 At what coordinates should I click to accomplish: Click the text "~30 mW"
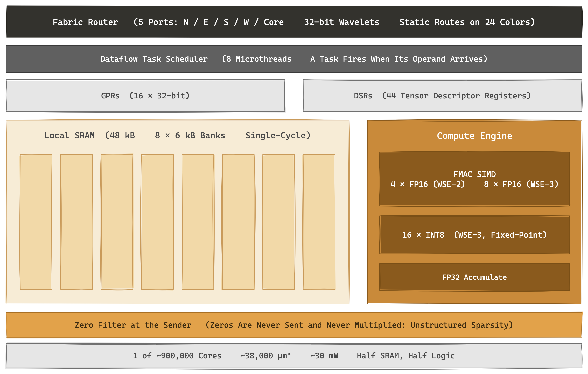324,356
